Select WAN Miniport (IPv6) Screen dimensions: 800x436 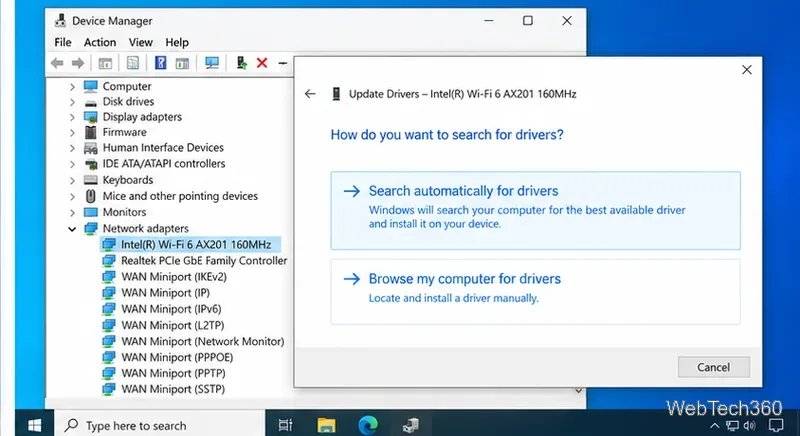pyautogui.click(x=171, y=309)
